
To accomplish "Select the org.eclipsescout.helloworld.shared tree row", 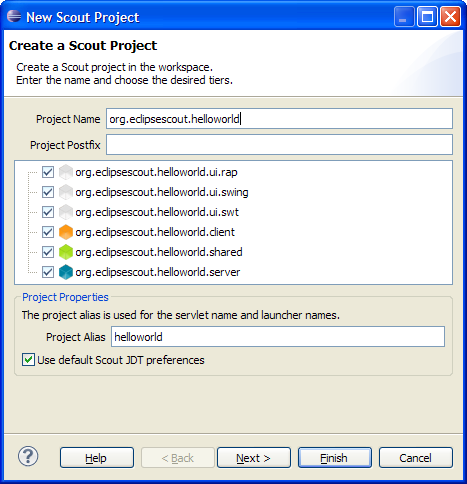I will coord(159,252).
